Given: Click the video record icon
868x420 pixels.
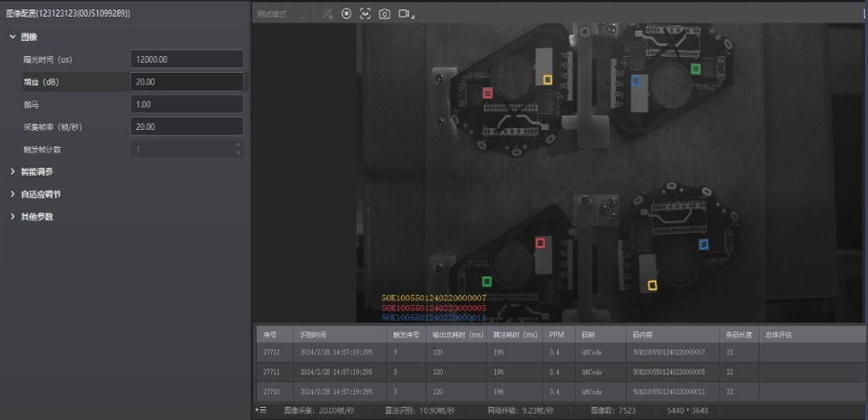Looking at the screenshot, I should coord(405,14).
